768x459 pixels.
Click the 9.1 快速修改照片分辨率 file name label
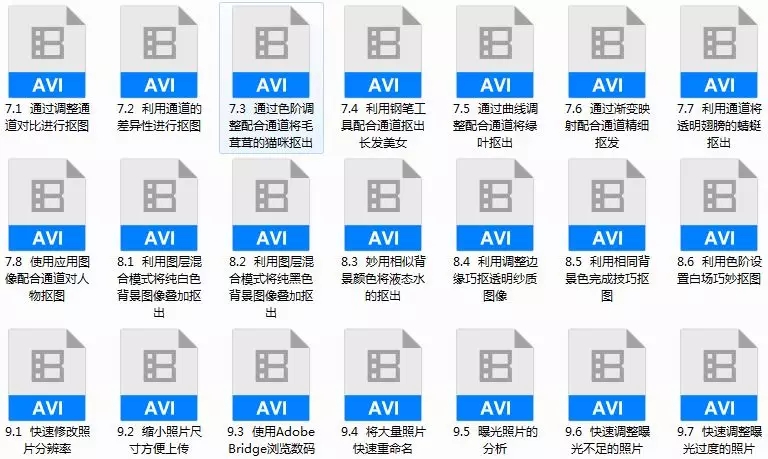(x=48, y=440)
